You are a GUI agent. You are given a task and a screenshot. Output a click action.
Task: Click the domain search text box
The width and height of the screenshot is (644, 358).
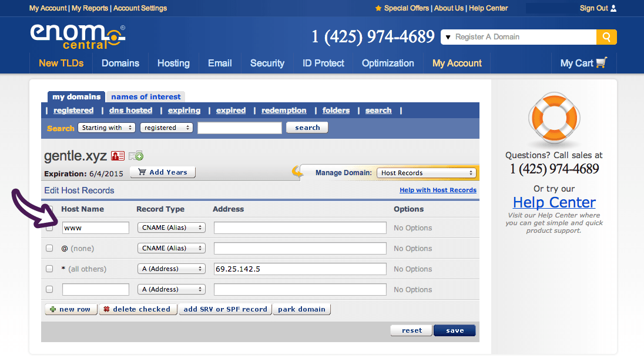tap(240, 128)
